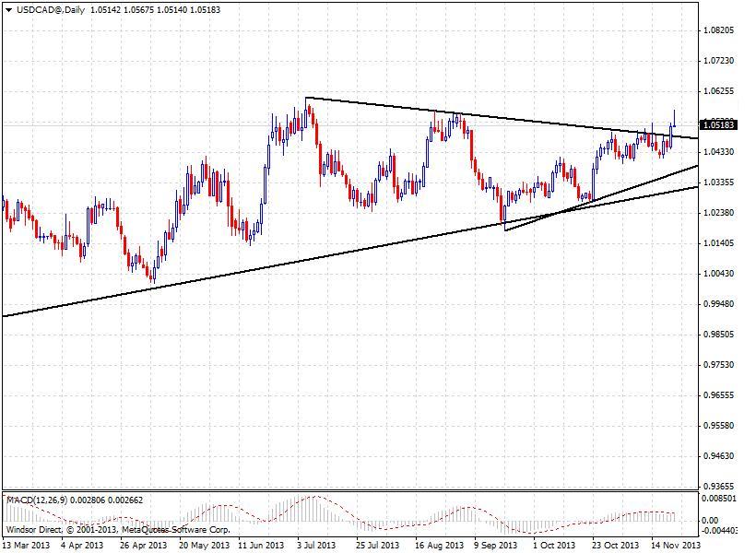Click the 9 Sep 2013 date label
Image resolution: width=756 pixels, height=553 pixels.
495,545
